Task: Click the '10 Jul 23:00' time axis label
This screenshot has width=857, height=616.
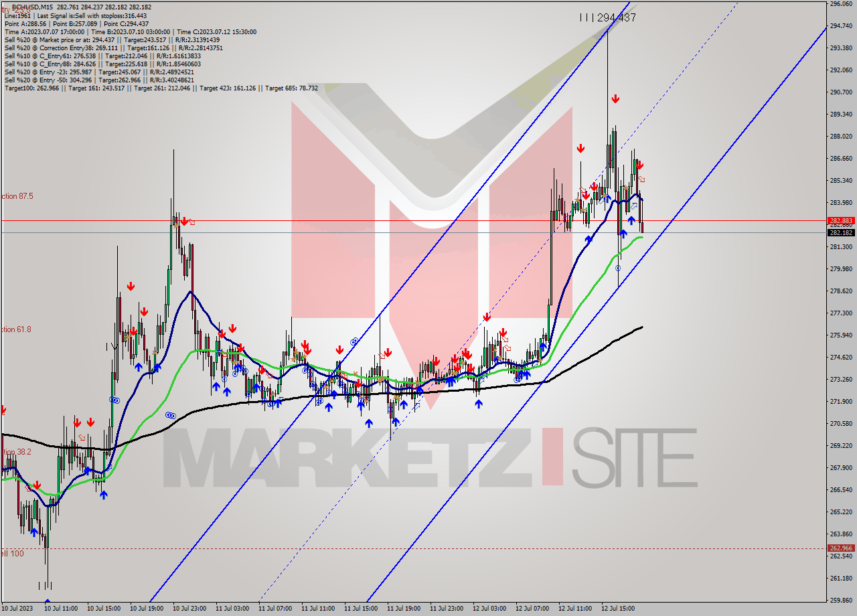Action: 190,609
